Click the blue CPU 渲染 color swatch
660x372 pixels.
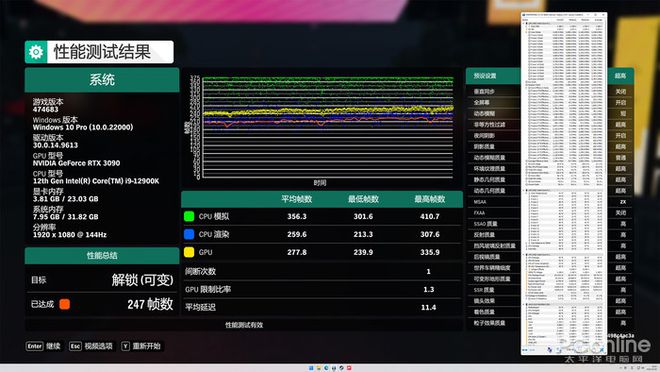[x=189, y=234]
